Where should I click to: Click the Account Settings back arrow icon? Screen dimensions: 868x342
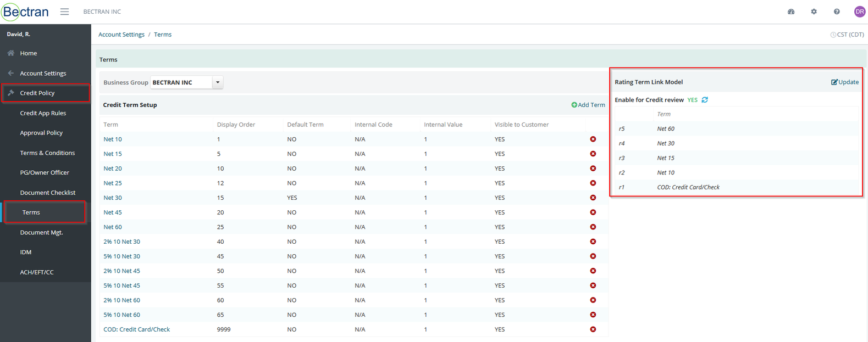[11, 73]
